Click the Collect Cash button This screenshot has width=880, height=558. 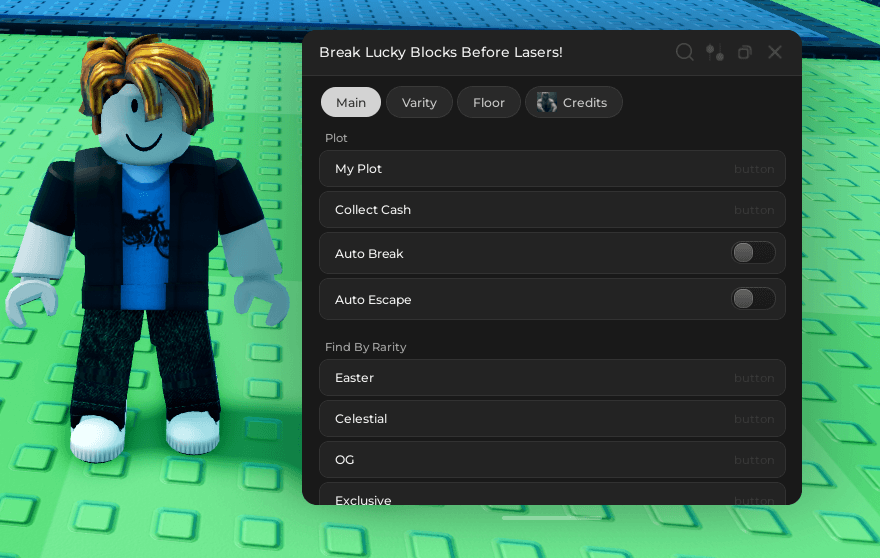pos(552,209)
